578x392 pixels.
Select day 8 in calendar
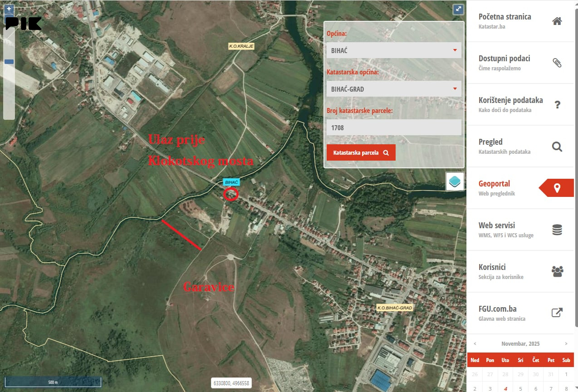coord(566,388)
